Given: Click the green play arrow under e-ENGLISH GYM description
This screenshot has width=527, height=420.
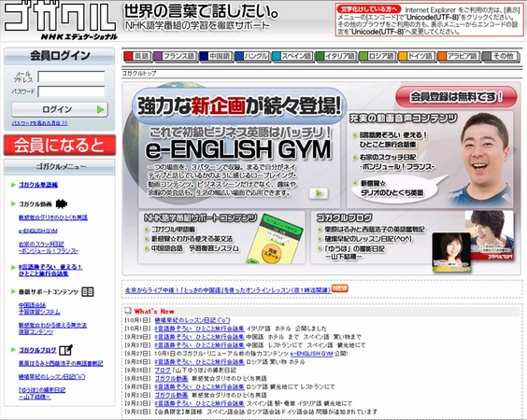Looking at the screenshot, I should pos(319,193).
